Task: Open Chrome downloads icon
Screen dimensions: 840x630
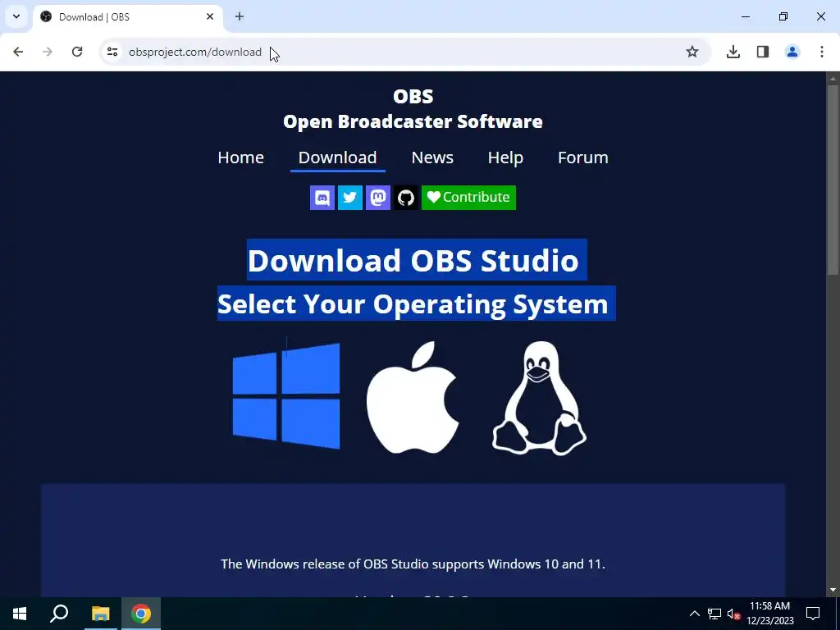Action: [733, 52]
